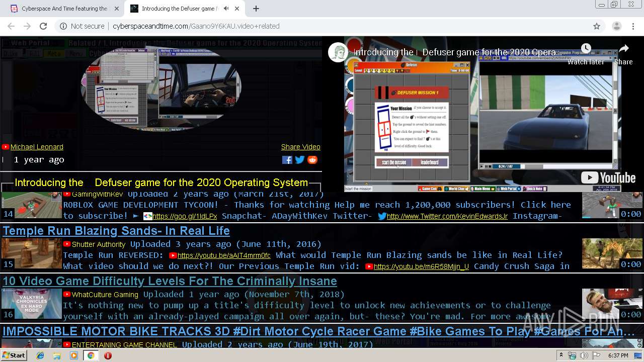Click the preview thumbnail beside the WhatCulture entry
The image size is (644, 362).
pyautogui.click(x=612, y=304)
